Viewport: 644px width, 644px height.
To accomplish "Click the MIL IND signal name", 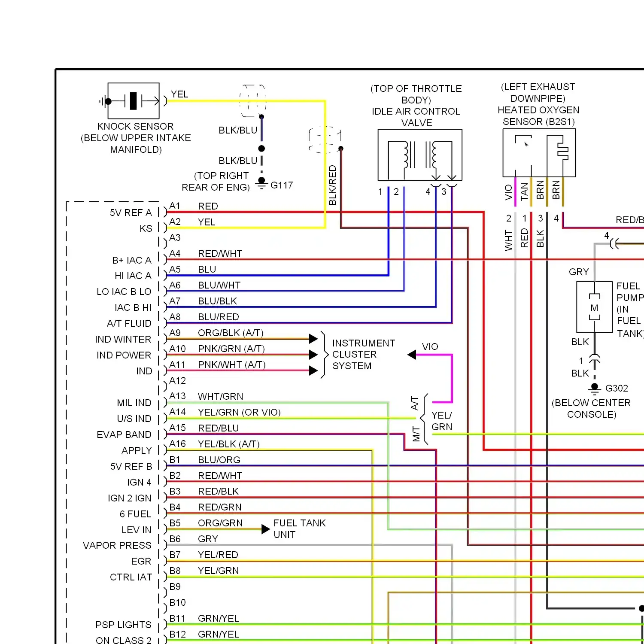I will 134,403.
